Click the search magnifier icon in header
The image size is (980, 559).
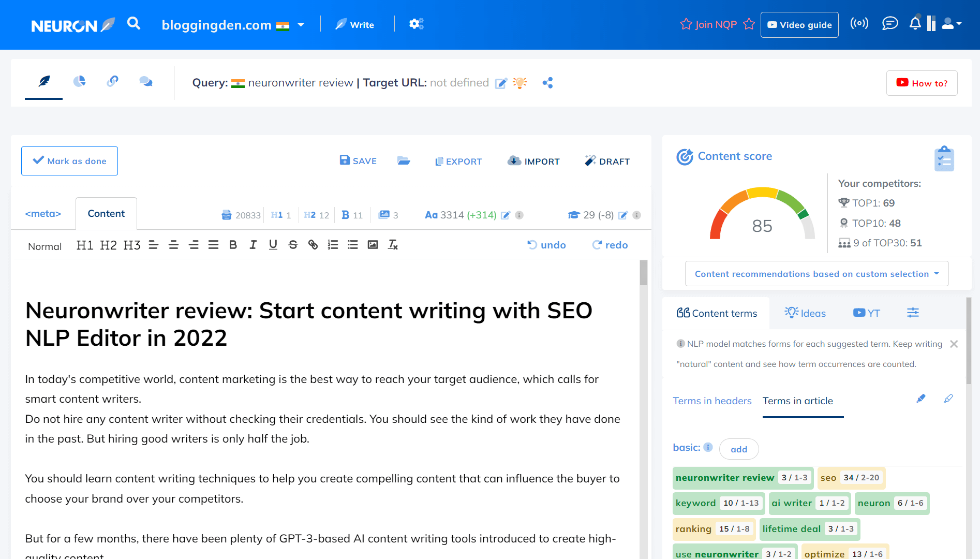tap(133, 23)
